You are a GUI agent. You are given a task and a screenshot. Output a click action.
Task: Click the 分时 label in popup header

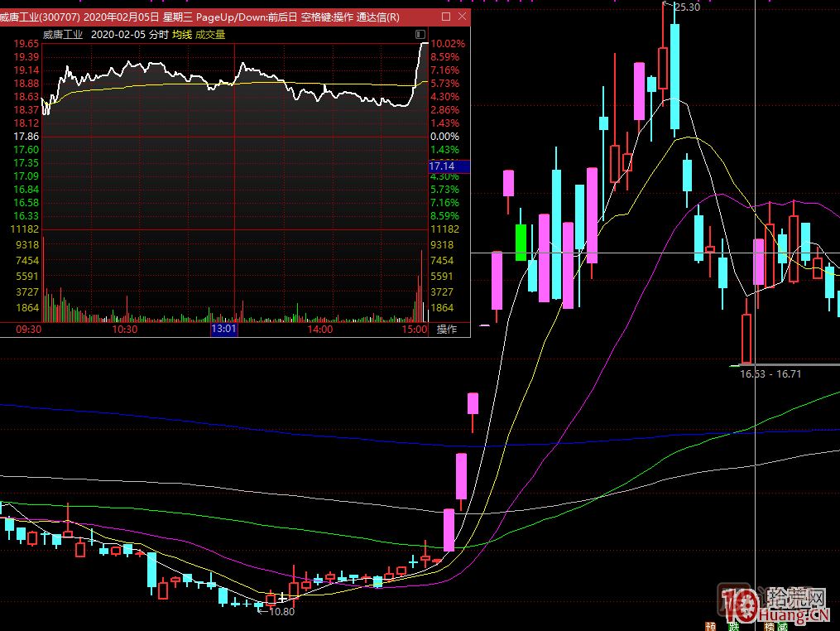click(x=159, y=35)
